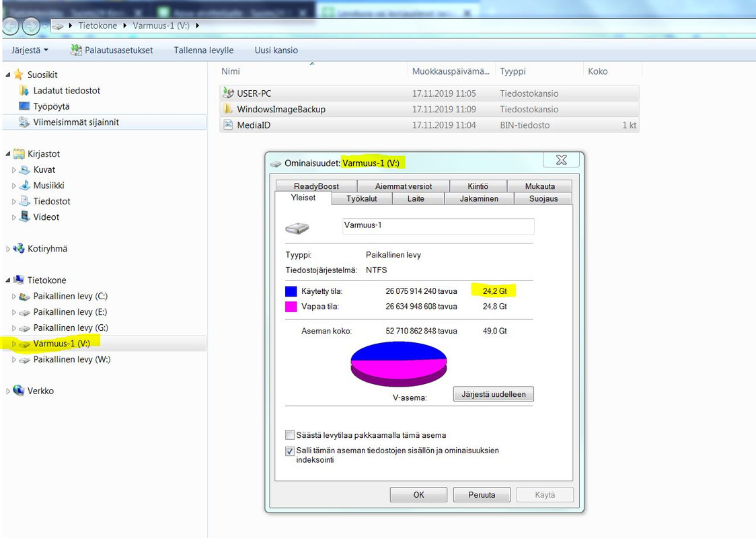756x538 pixels.
Task: Click the Kirjastot libraries icon
Action: (18, 154)
